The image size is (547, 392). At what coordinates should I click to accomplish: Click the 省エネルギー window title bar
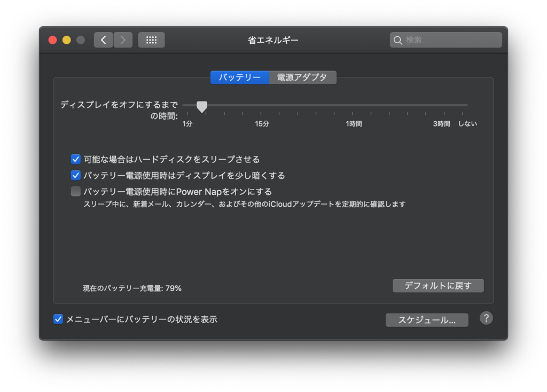[273, 40]
